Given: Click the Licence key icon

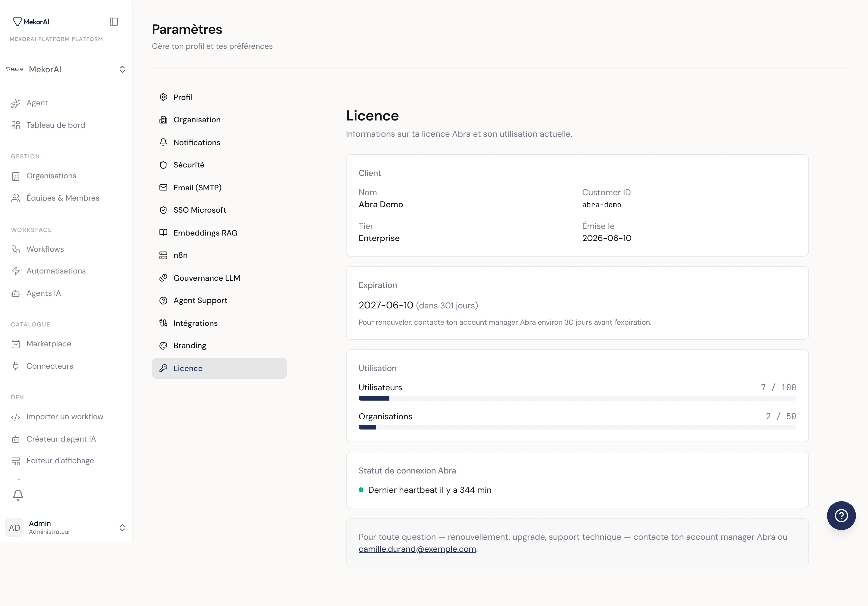Looking at the screenshot, I should coord(163,368).
